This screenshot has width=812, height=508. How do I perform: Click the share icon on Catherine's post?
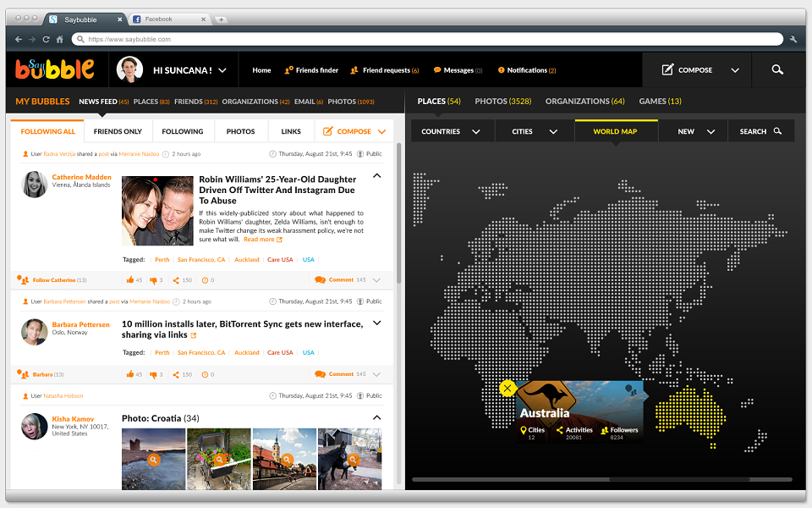pyautogui.click(x=176, y=280)
